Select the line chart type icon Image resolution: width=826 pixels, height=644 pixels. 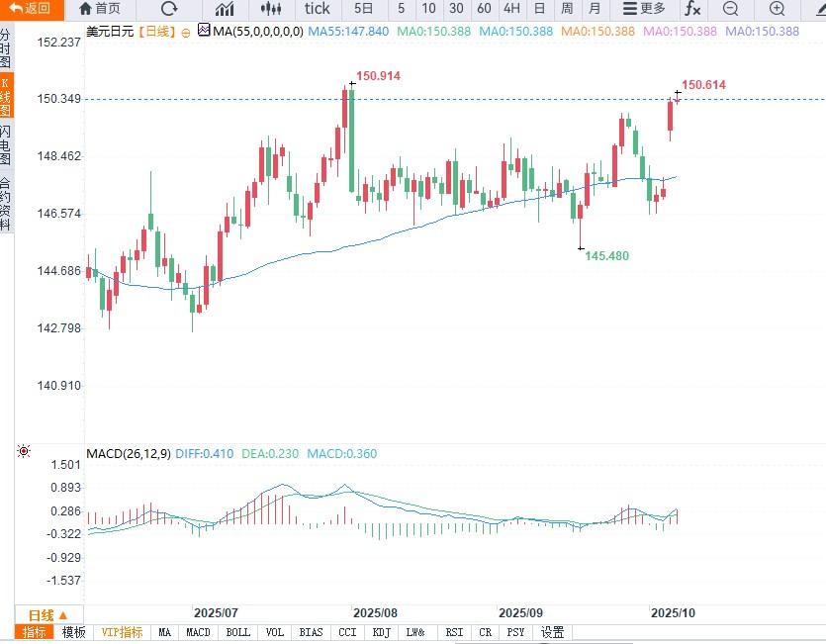(226, 9)
